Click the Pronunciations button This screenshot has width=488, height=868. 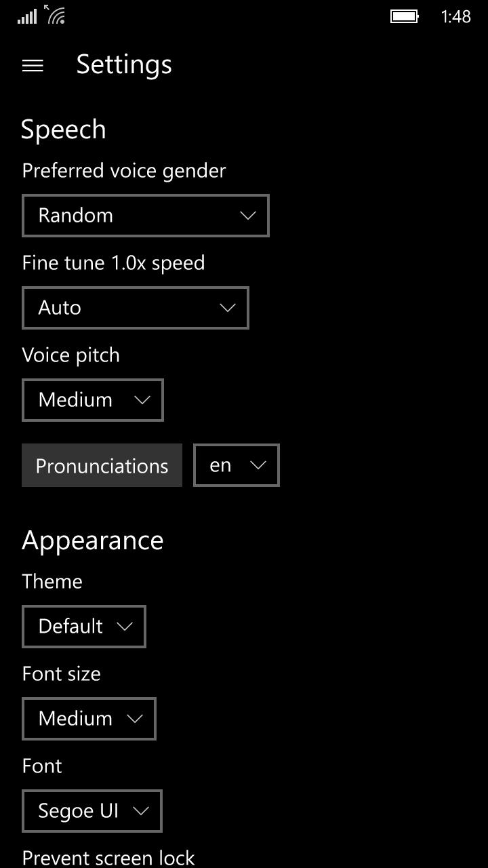(102, 466)
